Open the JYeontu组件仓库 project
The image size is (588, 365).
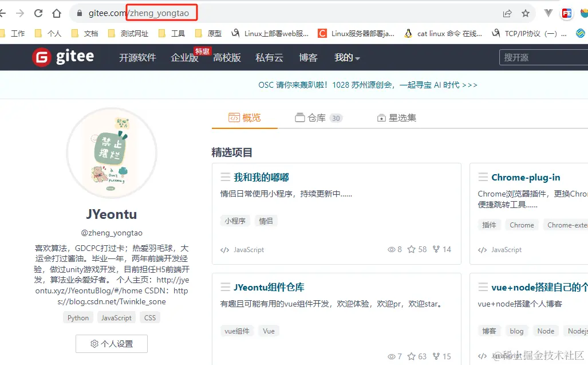pos(269,287)
